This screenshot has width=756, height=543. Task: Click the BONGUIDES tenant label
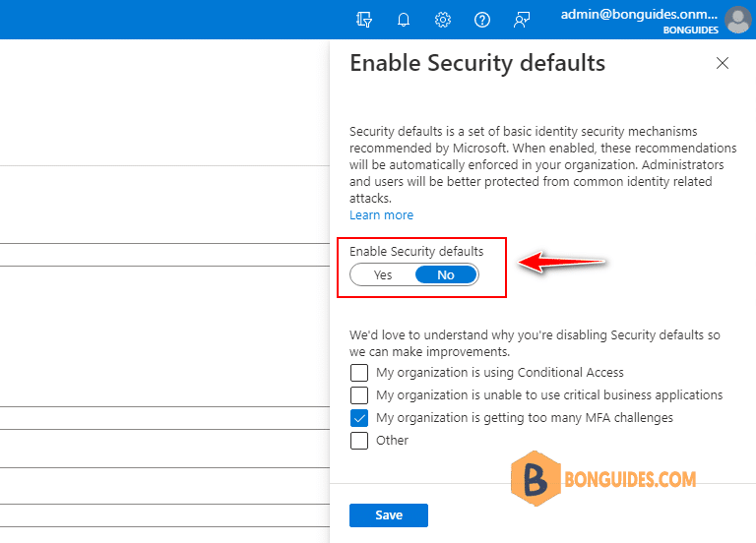point(690,30)
